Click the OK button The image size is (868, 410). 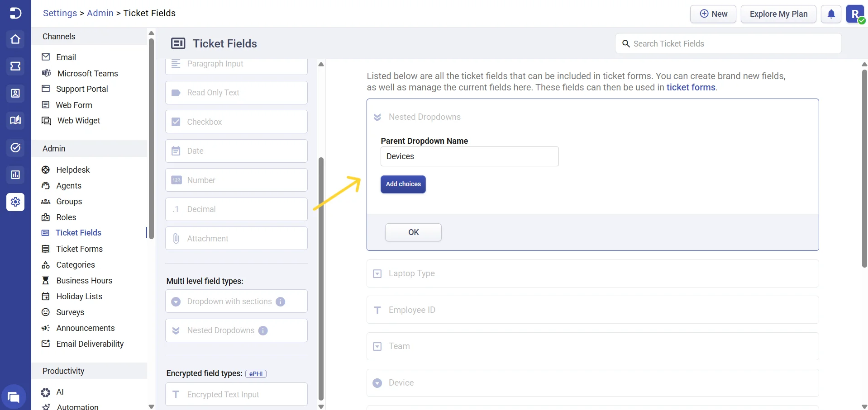coord(413,232)
